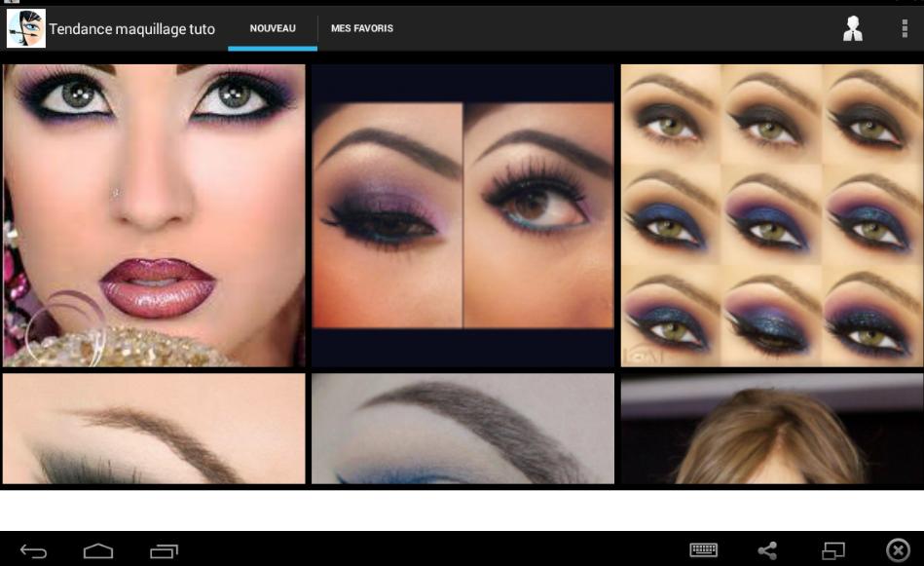Image resolution: width=924 pixels, height=566 pixels.
Task: Open the close-up portrait with plum lipstick
Action: tap(153, 216)
